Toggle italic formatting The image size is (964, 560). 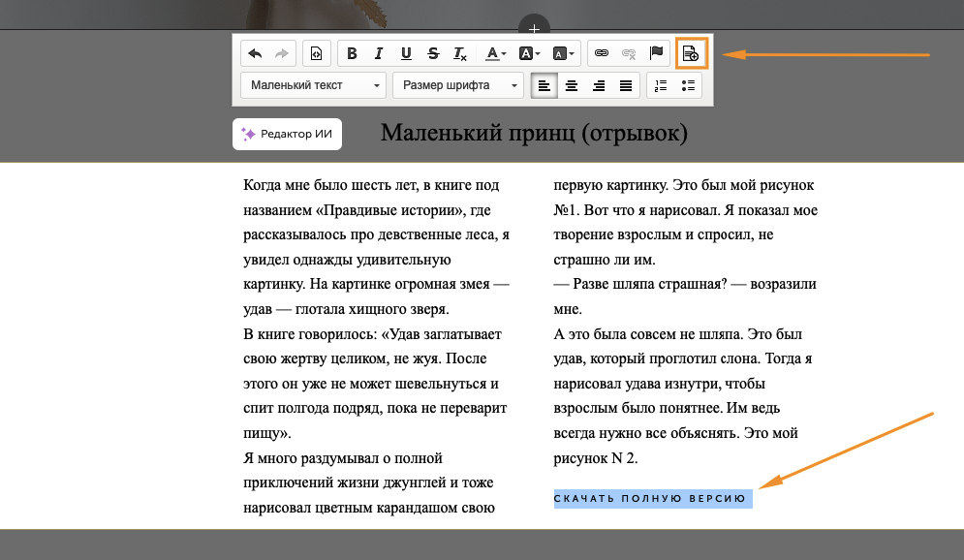(x=379, y=53)
